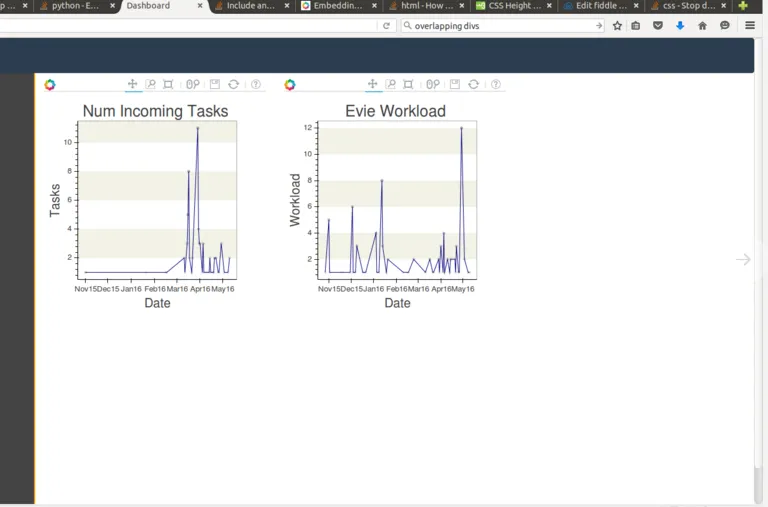The image size is (768, 507).
Task: Switch to the 'html - How ...' tab
Action: [x=427, y=6]
